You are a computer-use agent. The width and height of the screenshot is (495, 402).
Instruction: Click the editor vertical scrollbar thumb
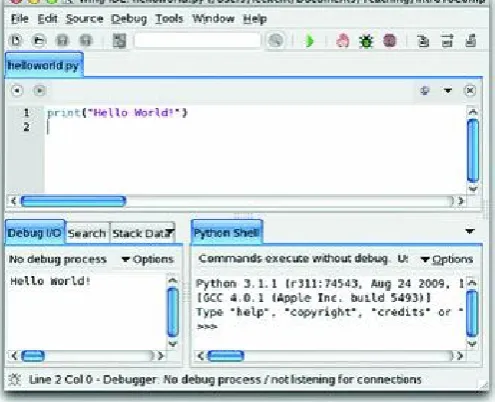coord(473,151)
